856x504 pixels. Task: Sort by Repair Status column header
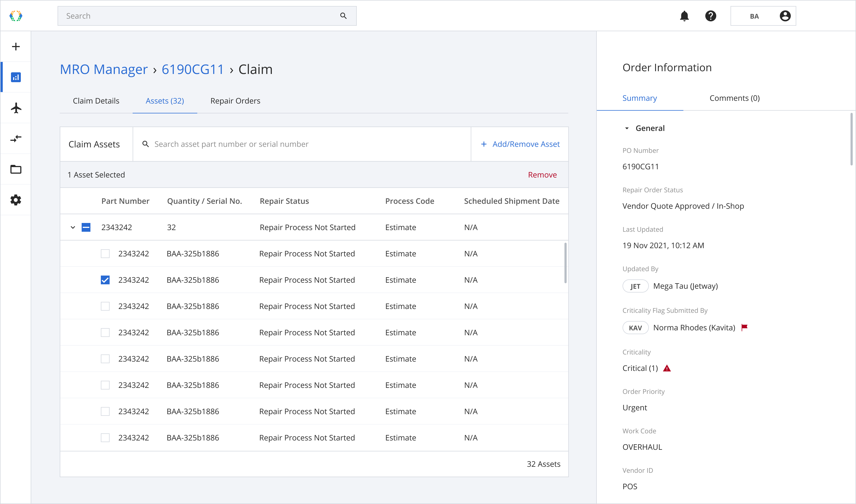pos(284,201)
